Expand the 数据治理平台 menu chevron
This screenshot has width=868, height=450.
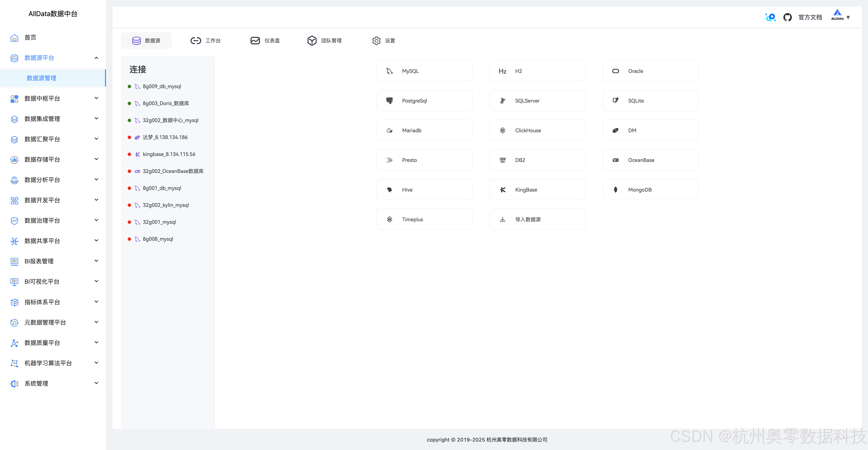[x=96, y=220]
